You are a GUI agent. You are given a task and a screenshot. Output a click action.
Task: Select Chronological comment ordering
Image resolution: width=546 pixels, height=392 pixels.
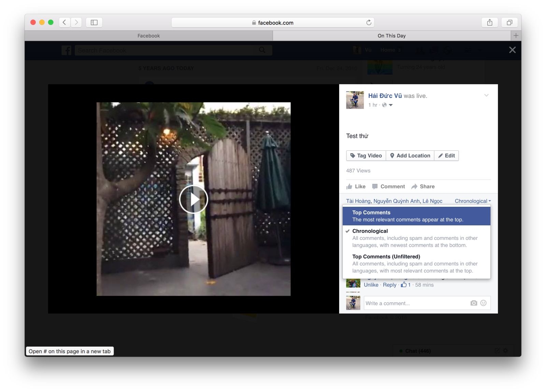(417, 238)
